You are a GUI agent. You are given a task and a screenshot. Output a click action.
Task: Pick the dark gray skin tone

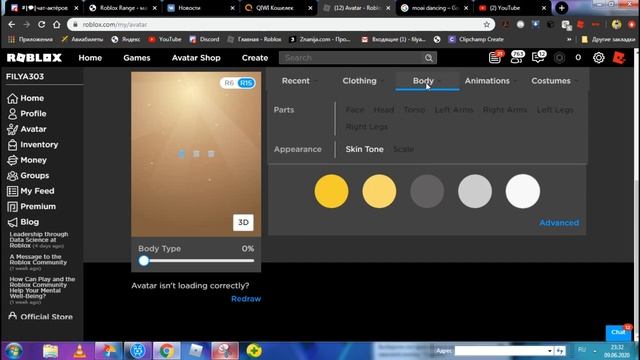[427, 191]
